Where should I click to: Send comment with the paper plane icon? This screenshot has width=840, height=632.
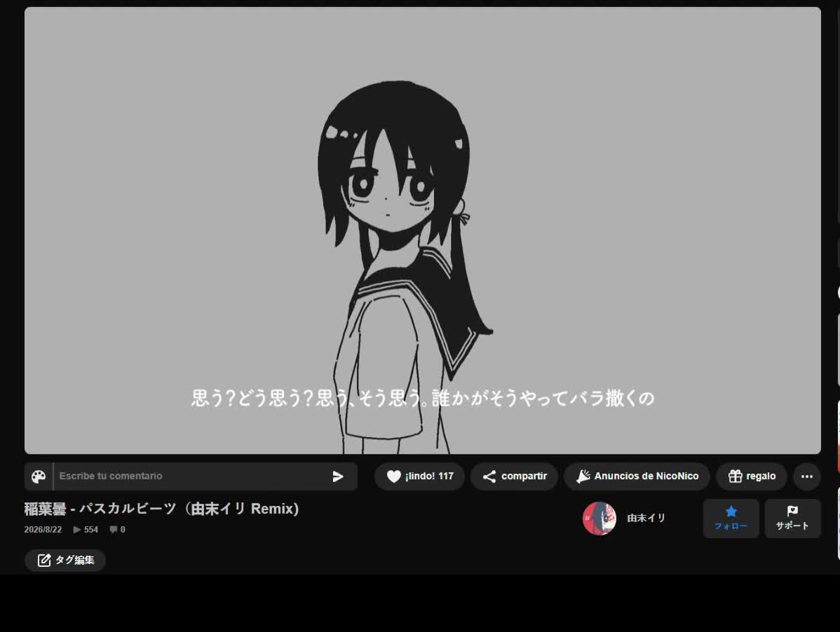tap(337, 476)
